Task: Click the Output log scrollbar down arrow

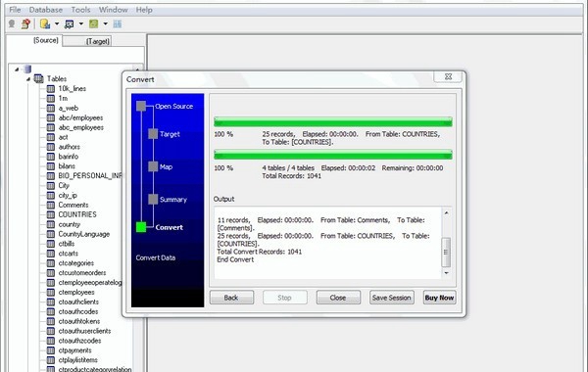Action: [x=446, y=273]
